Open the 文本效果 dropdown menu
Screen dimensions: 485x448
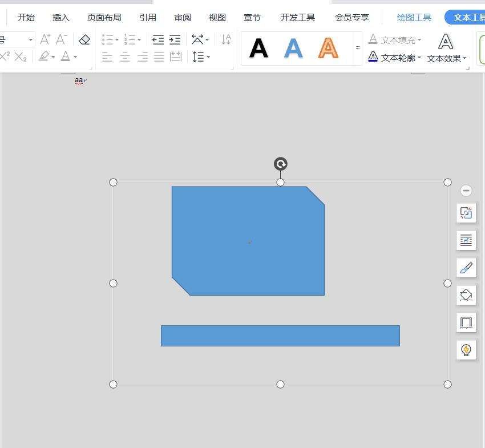(x=446, y=58)
